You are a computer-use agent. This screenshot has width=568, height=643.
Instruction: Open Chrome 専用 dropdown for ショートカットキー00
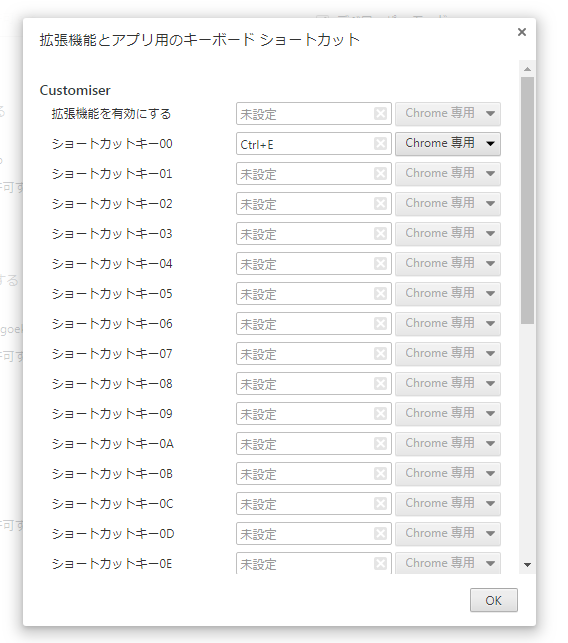click(x=448, y=144)
